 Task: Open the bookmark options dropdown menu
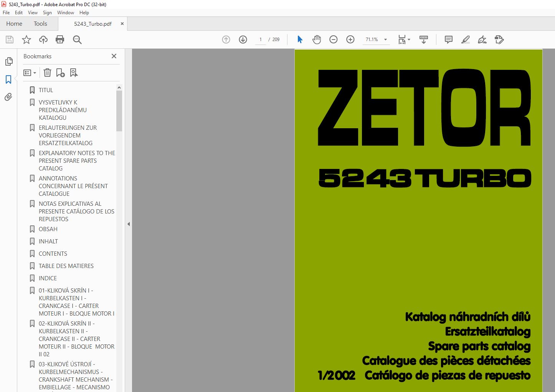pyautogui.click(x=30, y=73)
